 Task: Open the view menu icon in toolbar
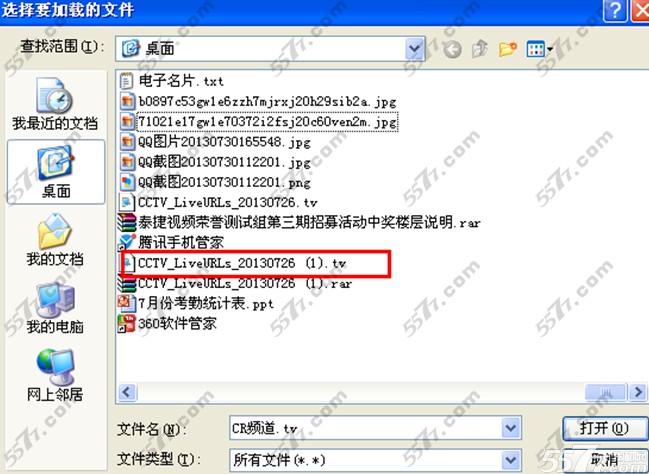tap(539, 49)
